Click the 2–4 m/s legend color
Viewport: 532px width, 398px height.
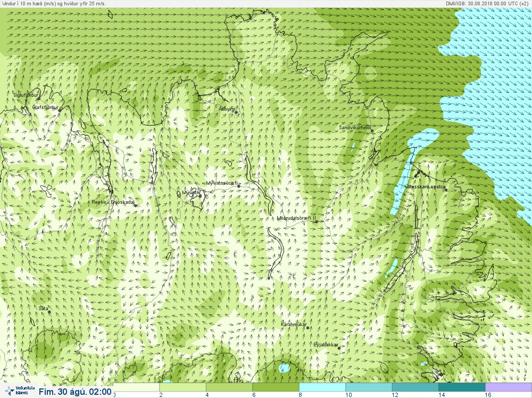click(183, 387)
